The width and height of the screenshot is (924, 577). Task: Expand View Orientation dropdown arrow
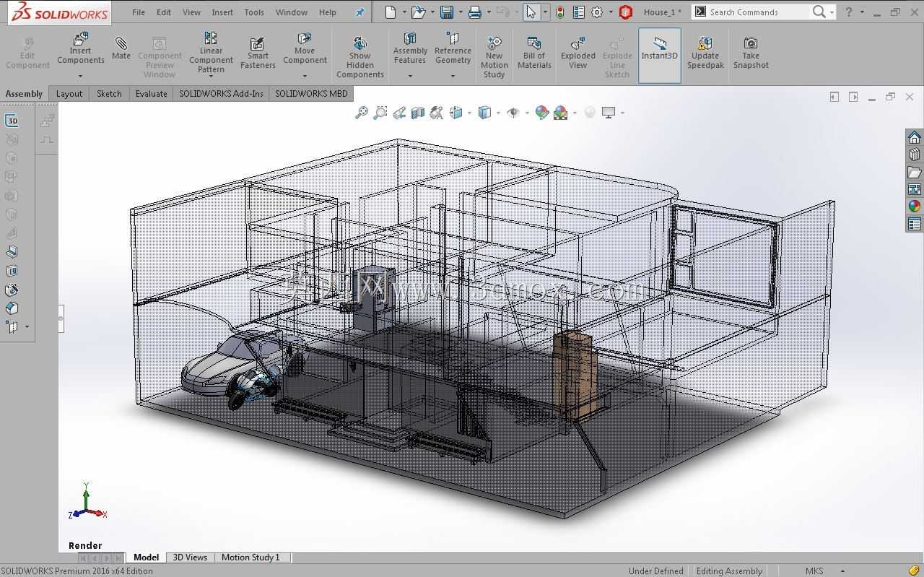(x=469, y=113)
